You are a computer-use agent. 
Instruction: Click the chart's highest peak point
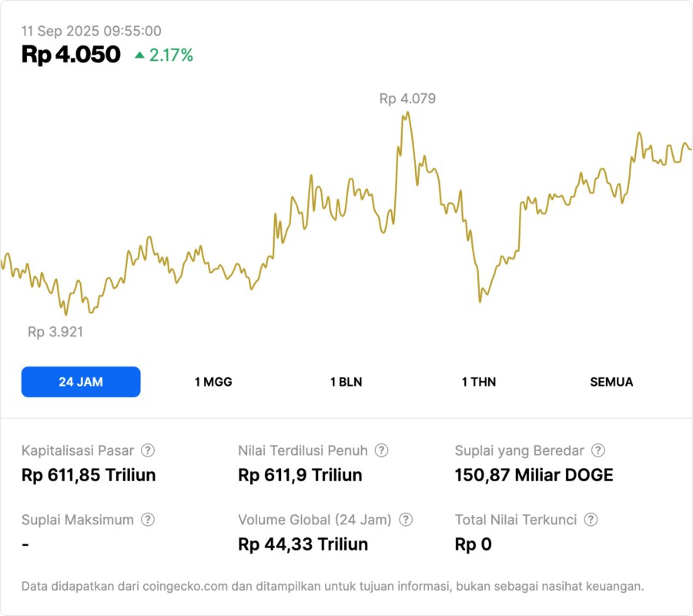point(407,113)
